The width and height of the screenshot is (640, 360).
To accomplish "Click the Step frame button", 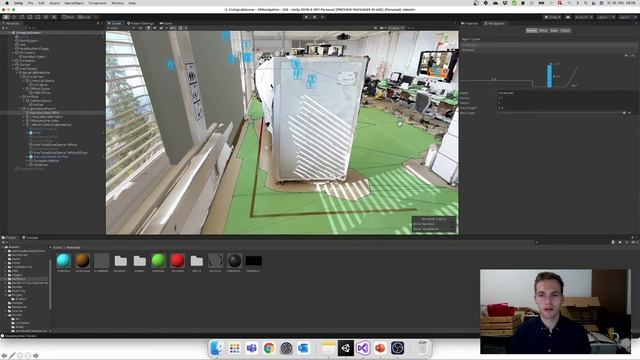I will pos(322,17).
